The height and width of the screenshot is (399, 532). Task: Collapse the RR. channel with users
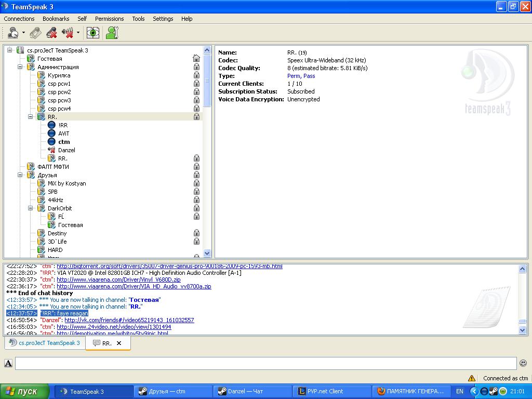(31, 117)
